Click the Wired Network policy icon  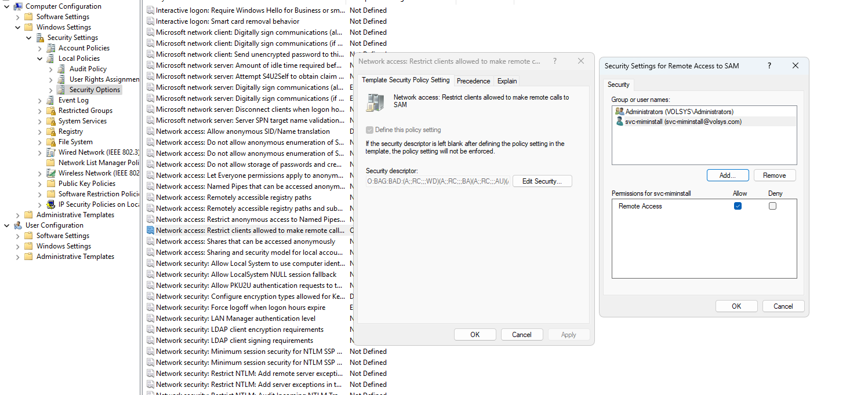tap(51, 152)
